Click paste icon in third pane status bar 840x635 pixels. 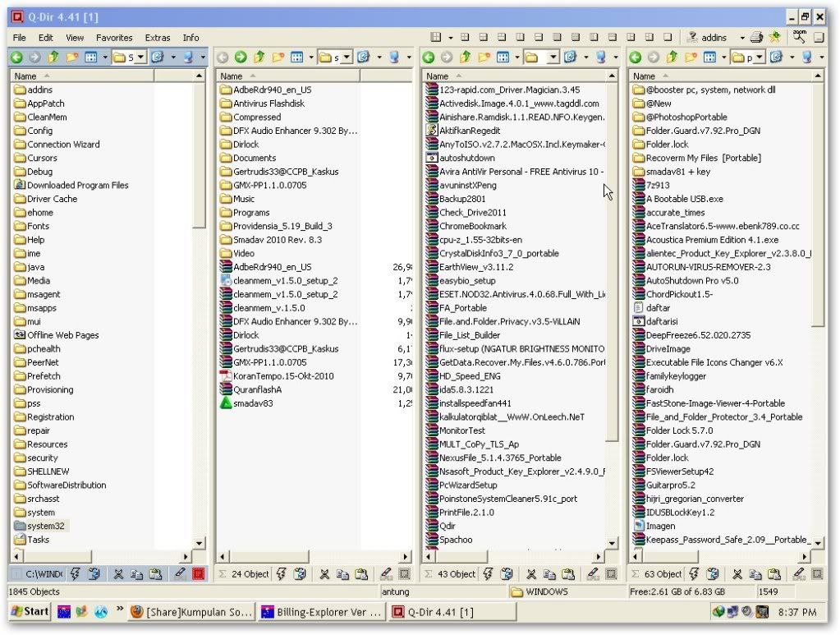pyautogui.click(x=568, y=574)
